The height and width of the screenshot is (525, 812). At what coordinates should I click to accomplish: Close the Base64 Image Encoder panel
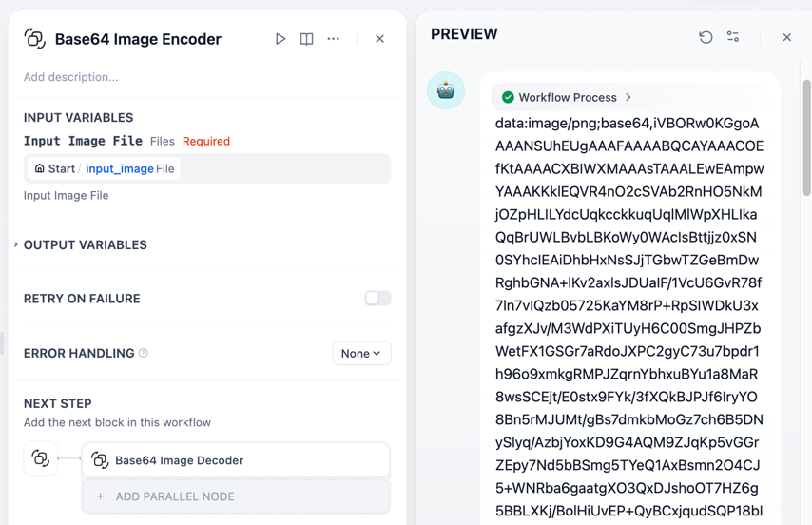coord(379,39)
